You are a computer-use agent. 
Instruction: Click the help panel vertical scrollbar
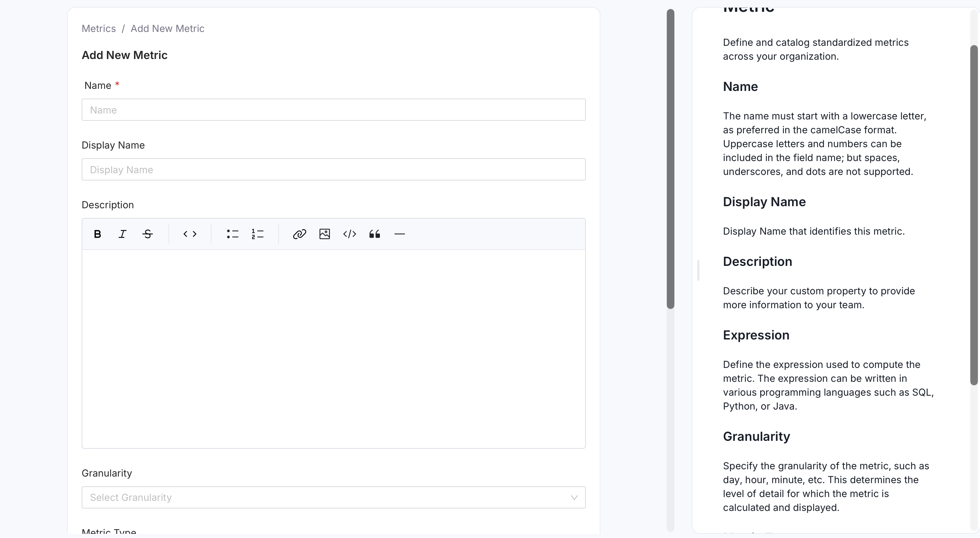[x=974, y=215]
